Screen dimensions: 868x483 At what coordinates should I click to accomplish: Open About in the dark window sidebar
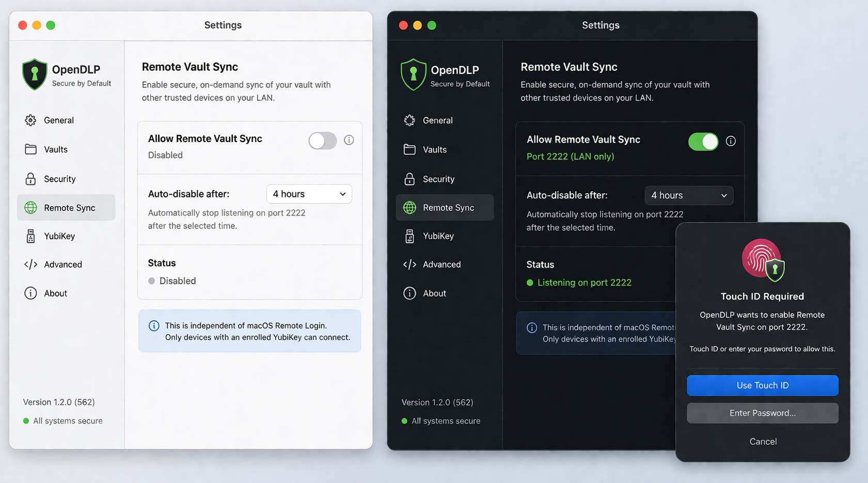pos(445,293)
